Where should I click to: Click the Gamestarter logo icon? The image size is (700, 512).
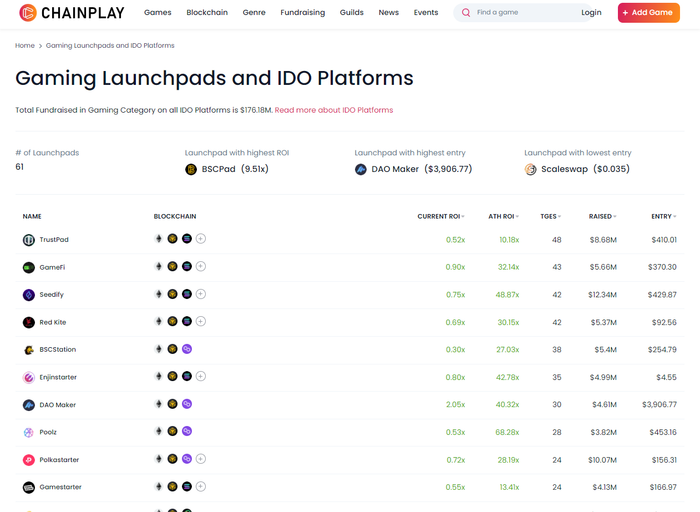29,487
